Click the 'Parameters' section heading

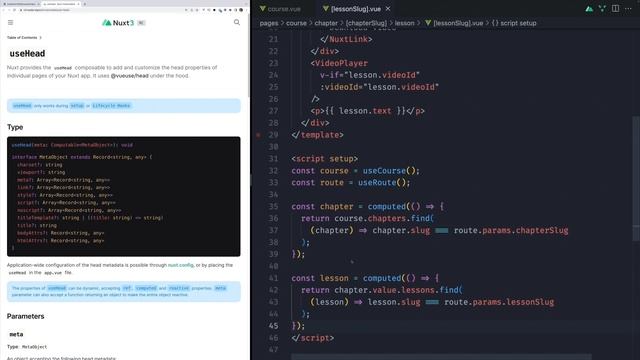coord(25,316)
